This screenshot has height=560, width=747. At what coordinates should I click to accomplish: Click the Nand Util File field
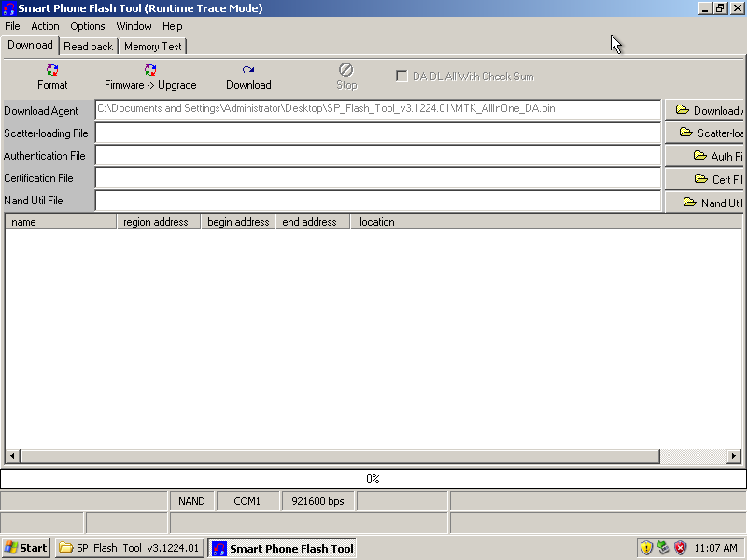(x=378, y=201)
